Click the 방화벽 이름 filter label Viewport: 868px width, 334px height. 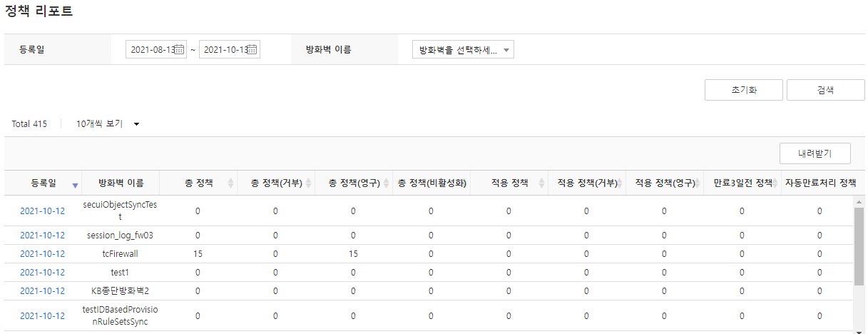tap(328, 50)
